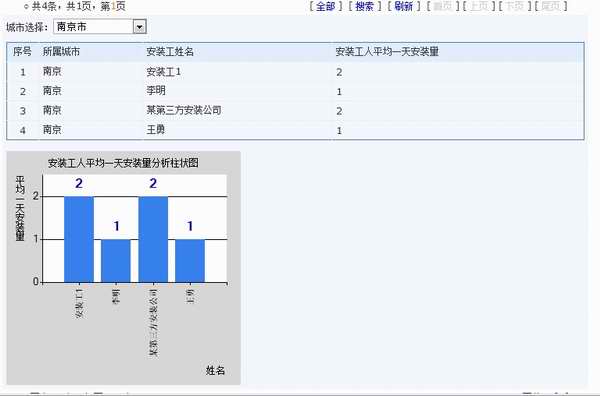The image size is (600, 396).
Task: Click the 尾页 last page link
Action: pos(551,6)
